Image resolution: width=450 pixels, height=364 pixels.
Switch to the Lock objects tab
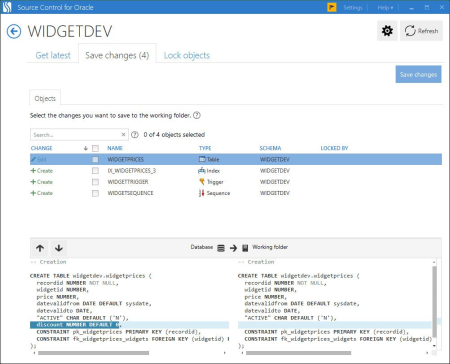pyautogui.click(x=187, y=55)
